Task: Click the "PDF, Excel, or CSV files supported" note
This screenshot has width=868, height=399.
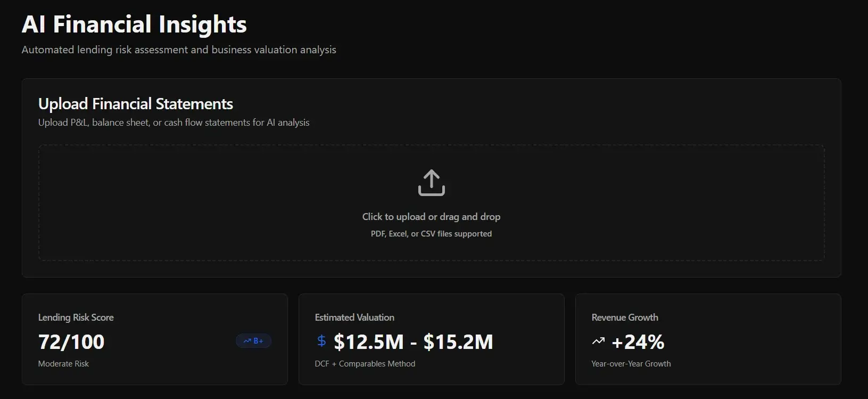Action: click(431, 234)
